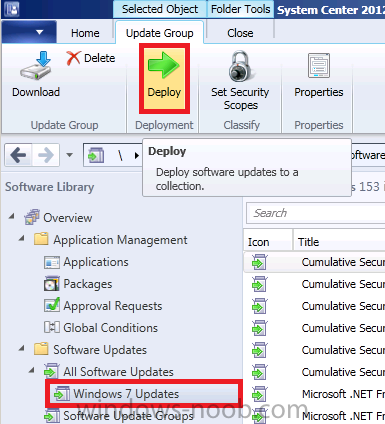This screenshot has height=424, width=385.
Task: Click the Applications node icon
Action: click(x=52, y=262)
